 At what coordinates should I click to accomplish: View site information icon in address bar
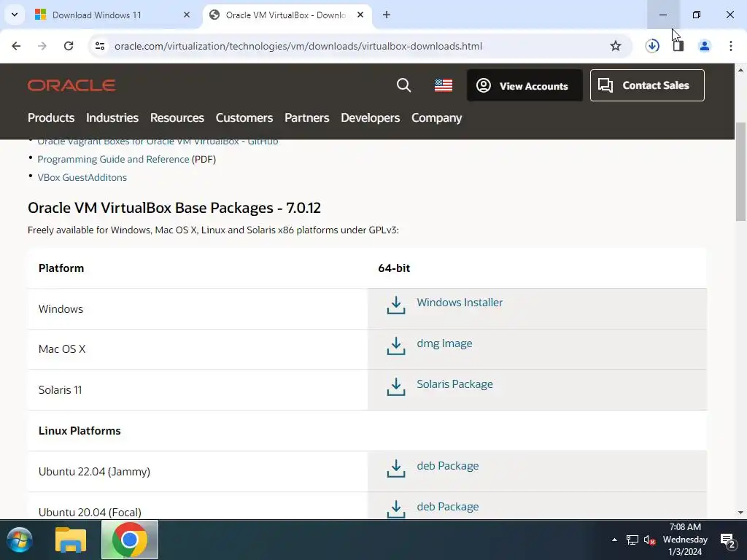click(100, 46)
